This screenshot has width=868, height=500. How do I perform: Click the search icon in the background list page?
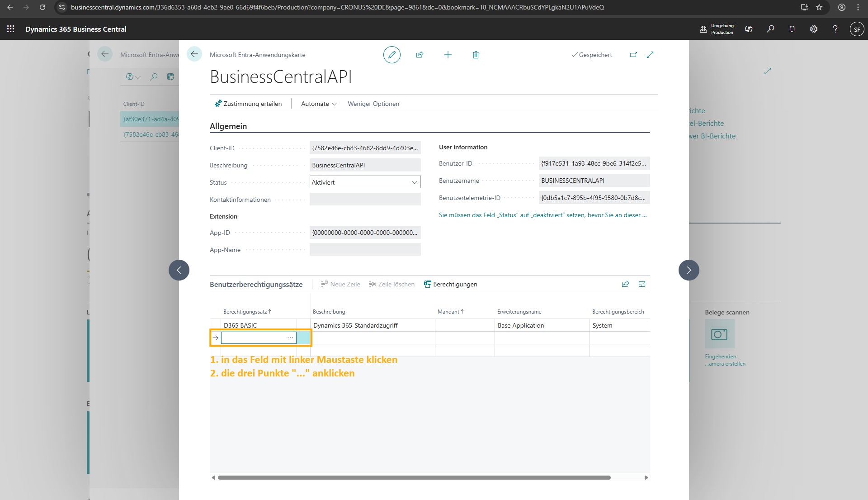(154, 76)
